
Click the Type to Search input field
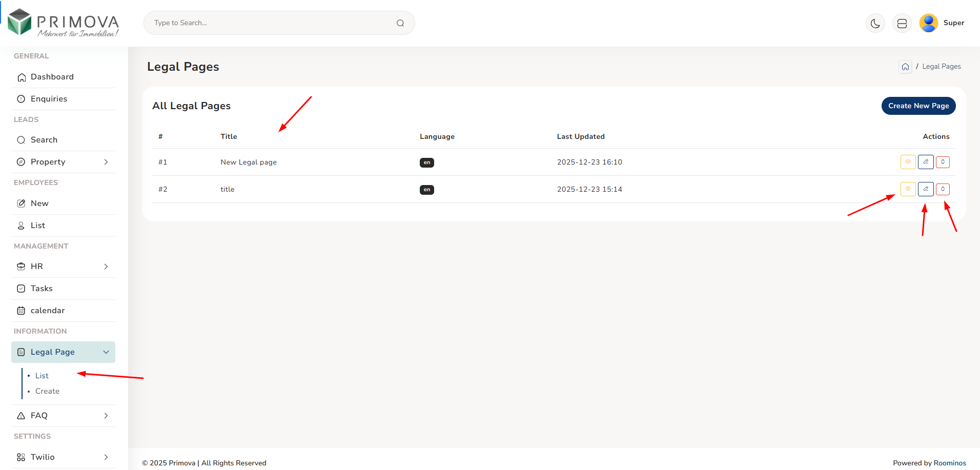click(x=272, y=23)
